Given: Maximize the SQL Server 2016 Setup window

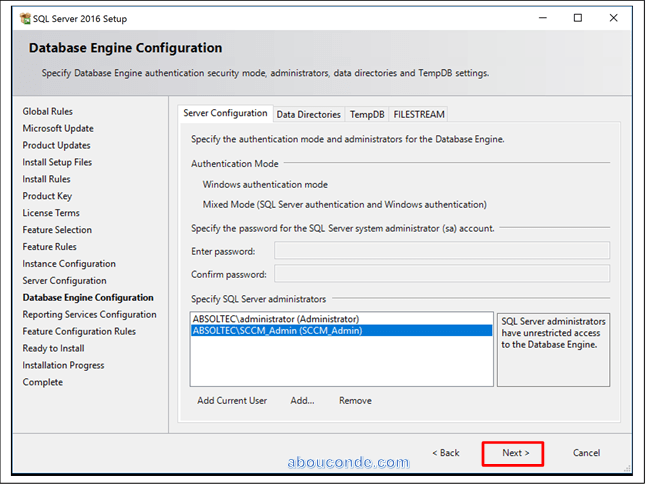Looking at the screenshot, I should coord(578,18).
